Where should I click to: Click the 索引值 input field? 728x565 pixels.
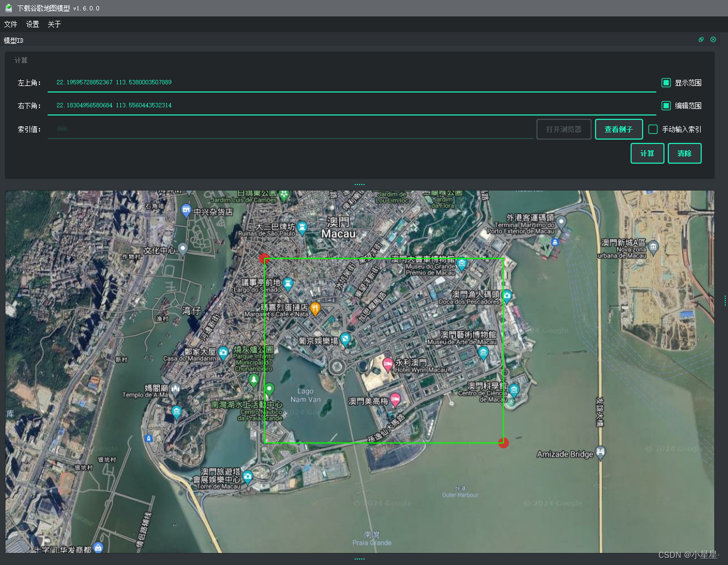[x=290, y=129]
